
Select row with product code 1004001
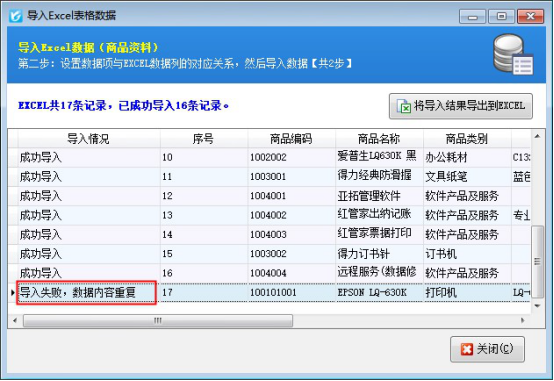point(269,196)
